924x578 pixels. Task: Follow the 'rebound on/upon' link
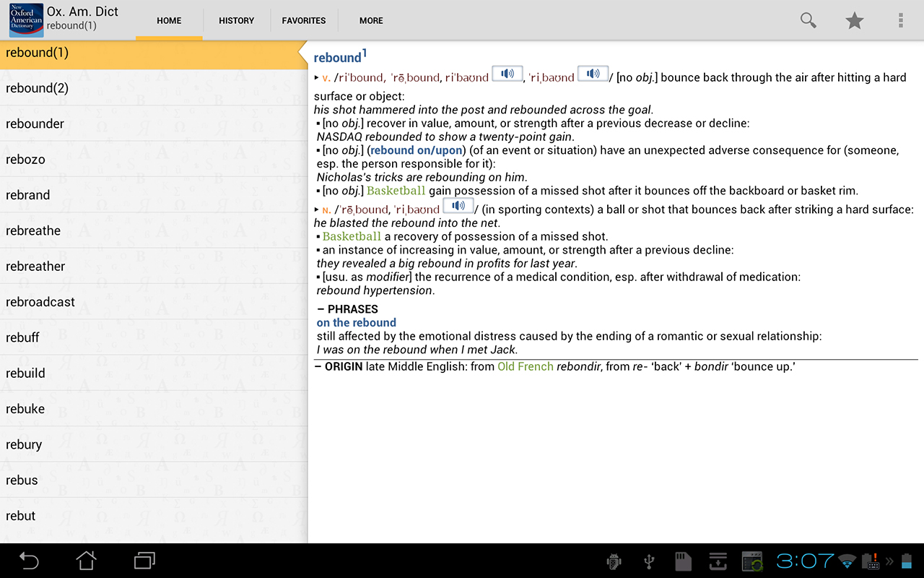click(x=415, y=150)
